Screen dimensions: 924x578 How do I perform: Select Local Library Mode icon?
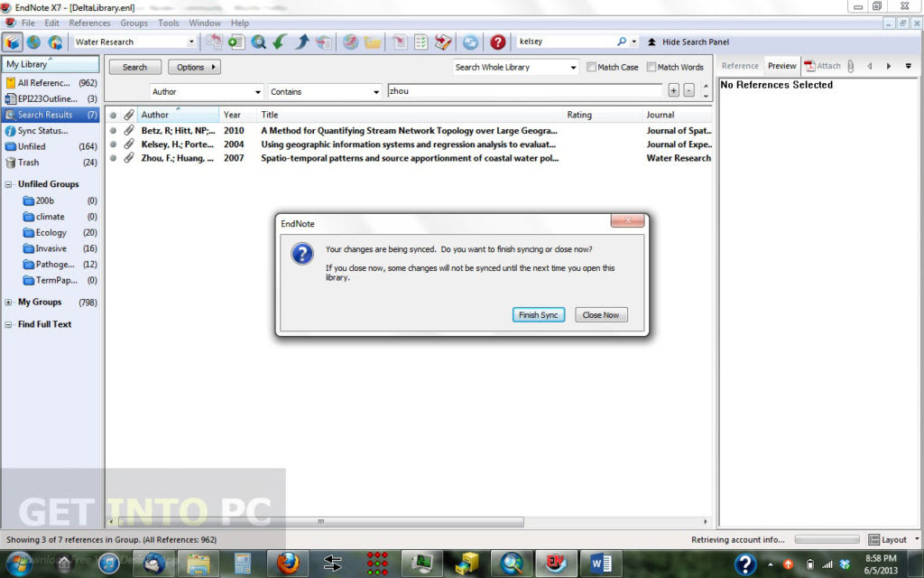click(x=13, y=42)
